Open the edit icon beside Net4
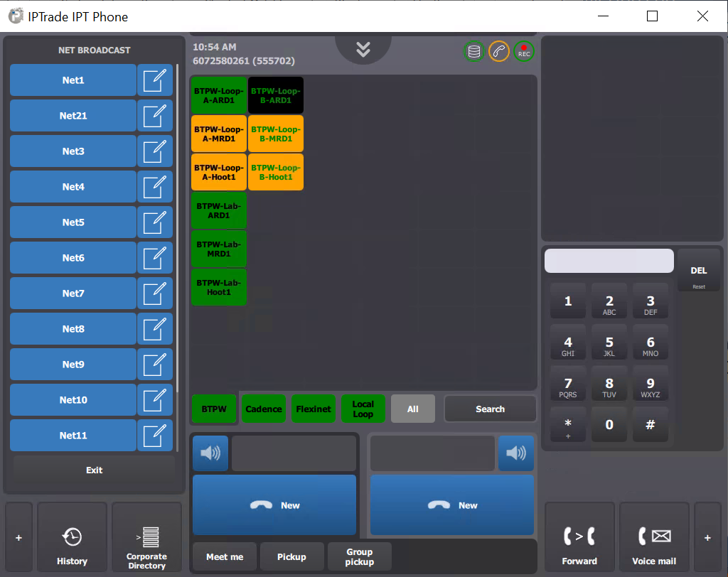Image resolution: width=728 pixels, height=577 pixels. (x=155, y=187)
